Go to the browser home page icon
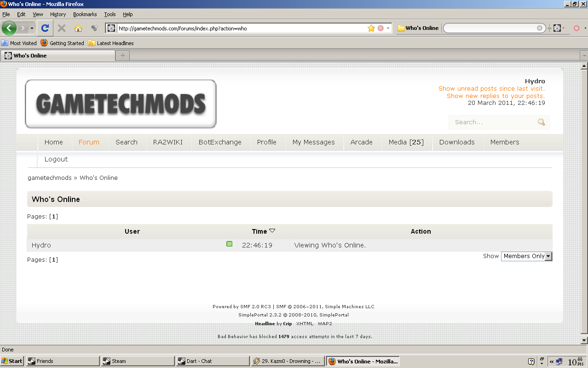The width and height of the screenshot is (588, 368). tap(78, 28)
